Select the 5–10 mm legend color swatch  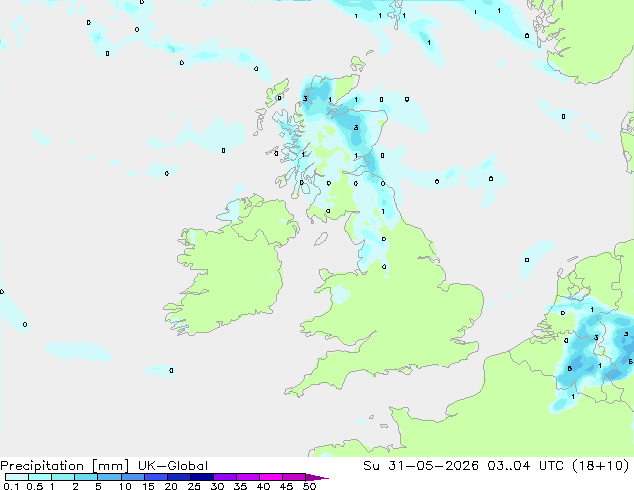click(109, 477)
